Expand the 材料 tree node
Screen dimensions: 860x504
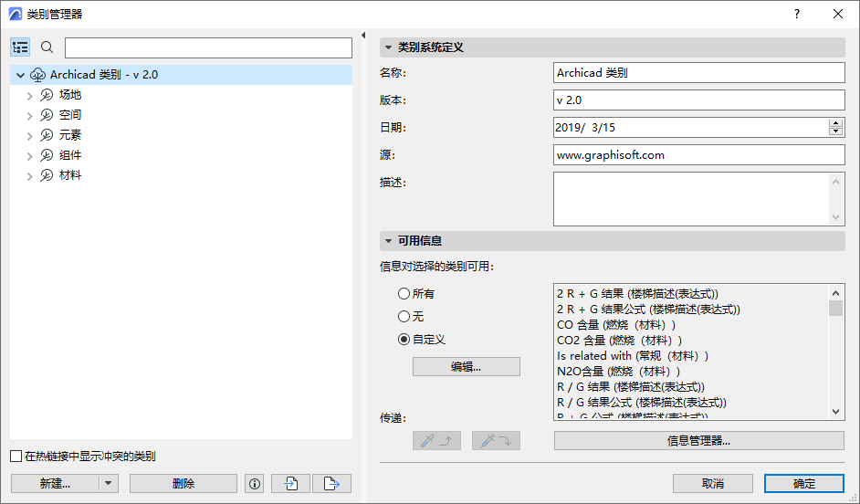pyautogui.click(x=29, y=176)
